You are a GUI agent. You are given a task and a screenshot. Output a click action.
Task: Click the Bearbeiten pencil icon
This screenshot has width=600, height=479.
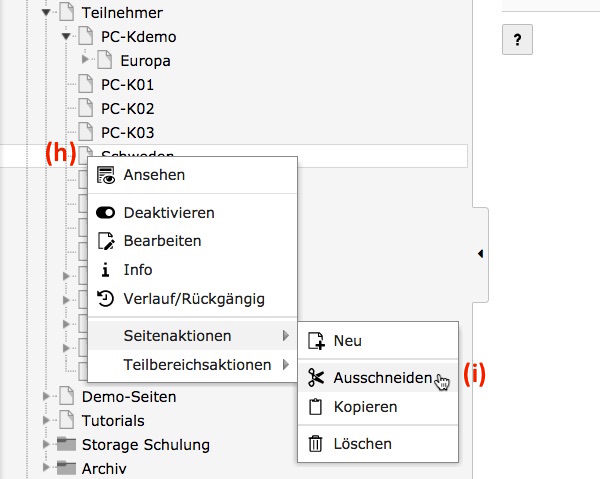pyautogui.click(x=105, y=241)
